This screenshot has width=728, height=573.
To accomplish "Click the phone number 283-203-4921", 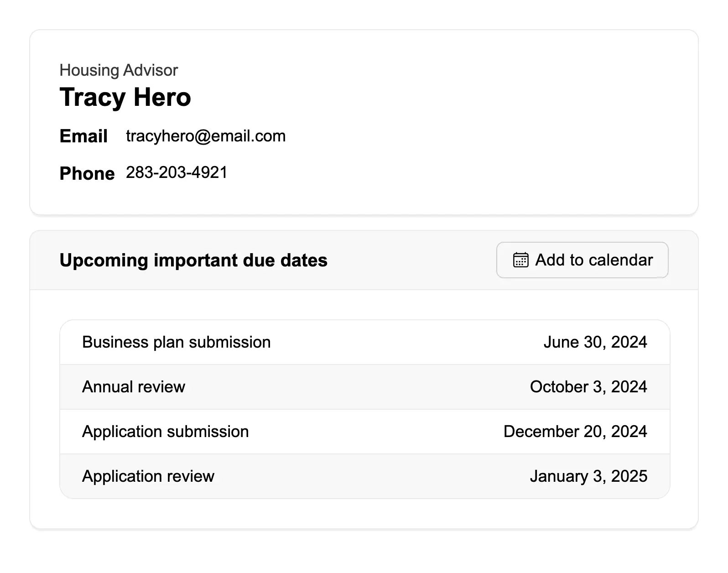I will pos(177,172).
